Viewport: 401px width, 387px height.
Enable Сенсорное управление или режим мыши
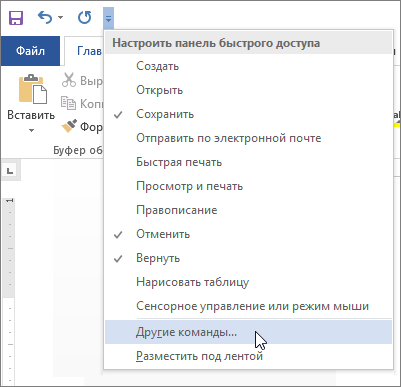248,306
